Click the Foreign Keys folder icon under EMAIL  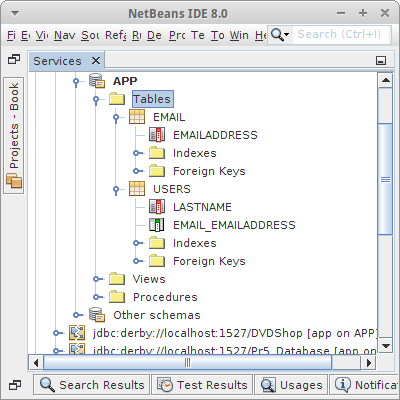point(157,171)
